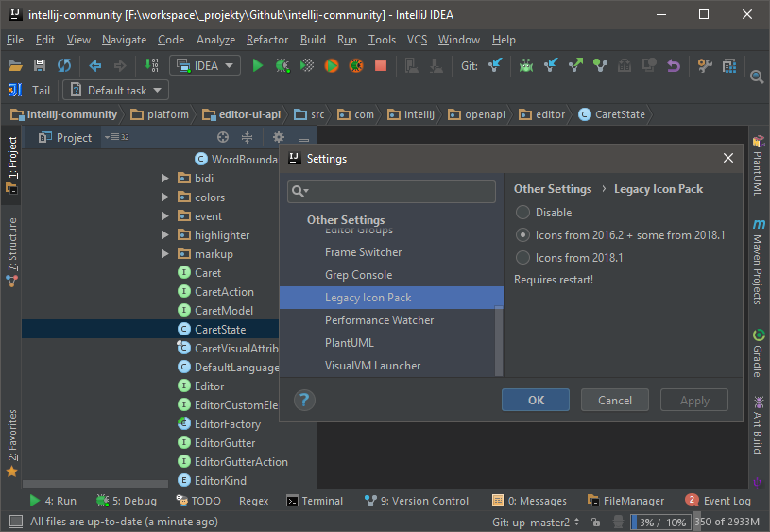Select Performance Watcher settings entry

coord(391,319)
